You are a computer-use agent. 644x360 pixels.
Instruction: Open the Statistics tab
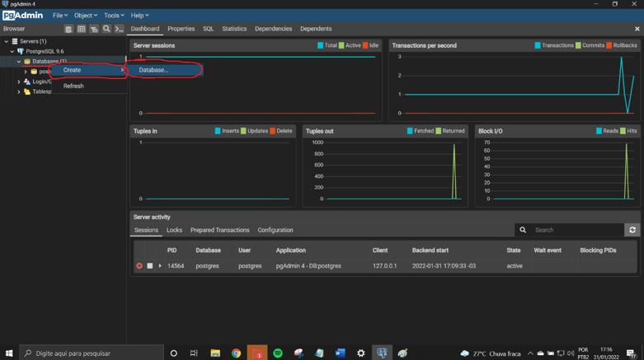[x=234, y=29]
